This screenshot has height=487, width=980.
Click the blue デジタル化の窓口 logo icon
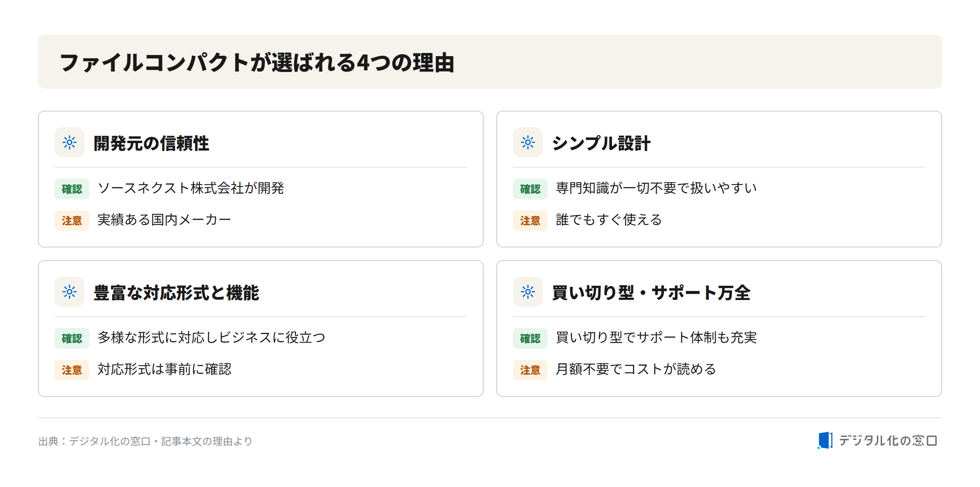(825, 440)
